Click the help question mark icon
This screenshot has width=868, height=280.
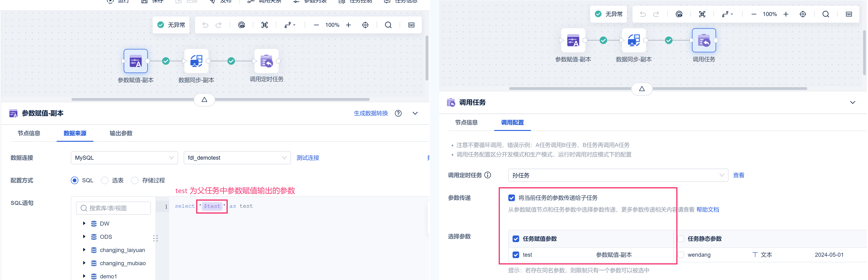tap(398, 113)
